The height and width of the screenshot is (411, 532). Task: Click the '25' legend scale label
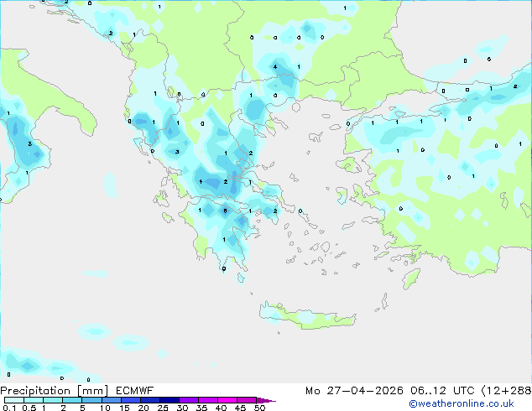coord(163,408)
